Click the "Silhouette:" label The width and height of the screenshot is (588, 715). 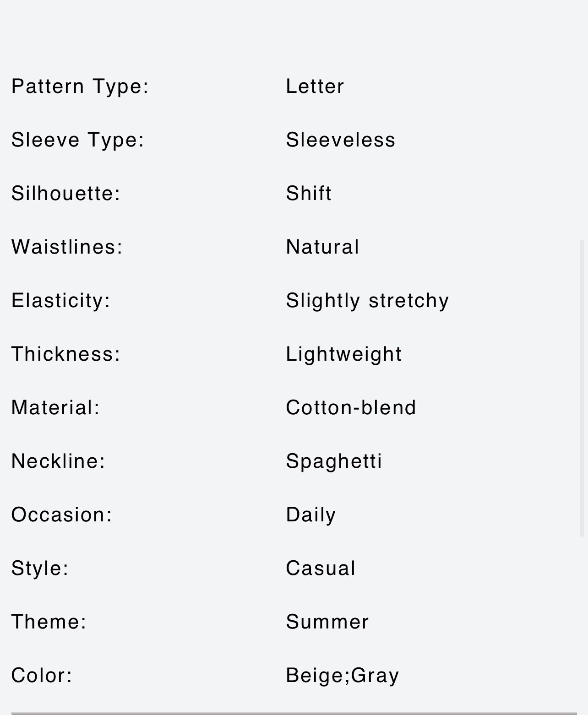point(66,194)
